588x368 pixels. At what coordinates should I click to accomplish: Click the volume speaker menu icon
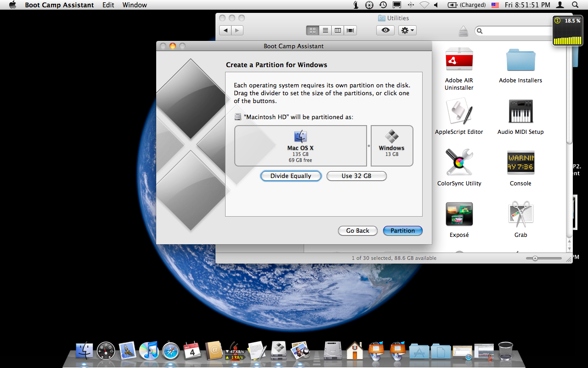click(x=435, y=5)
